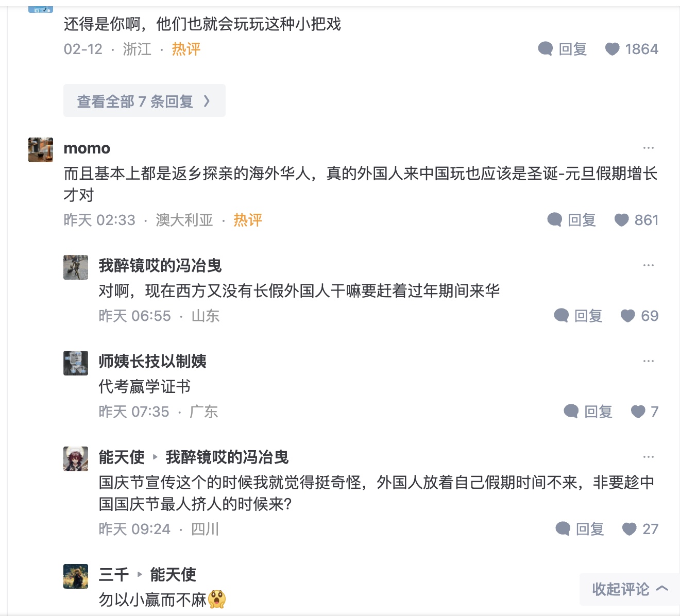Click the reply bubble on 师姨长技以制姨's comment
This screenshot has width=680, height=616.
point(571,412)
